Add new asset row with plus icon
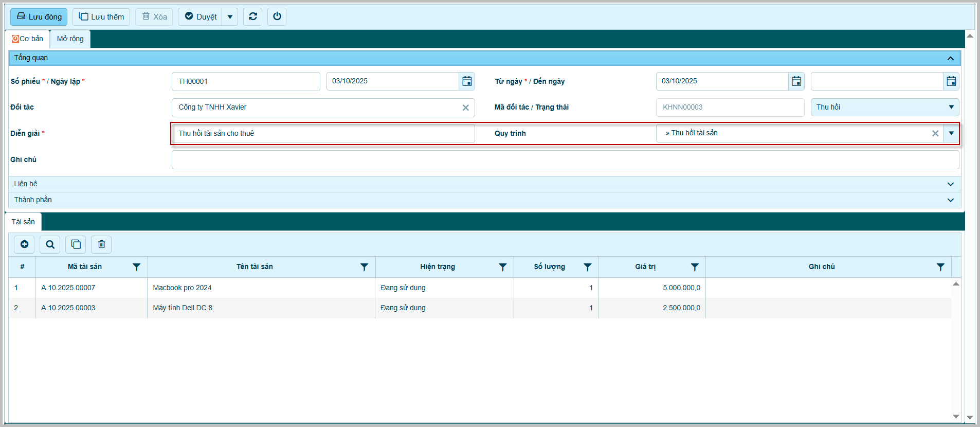The image size is (980, 427). [24, 244]
